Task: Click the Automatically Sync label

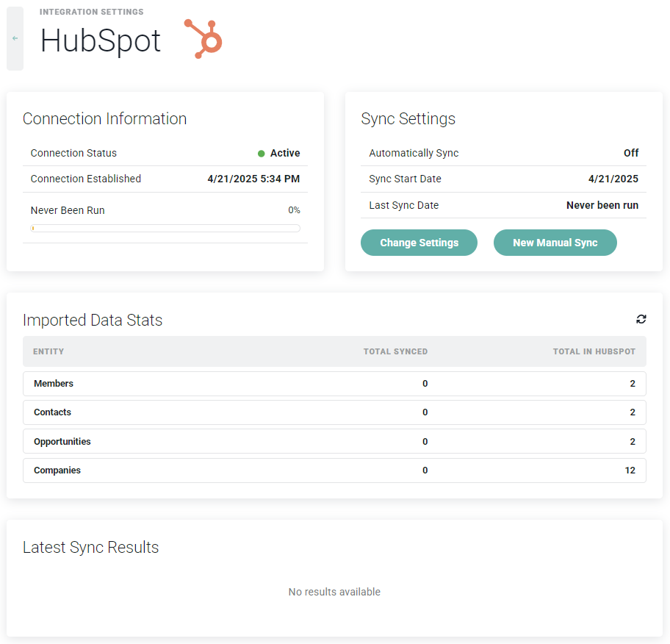Action: (414, 153)
